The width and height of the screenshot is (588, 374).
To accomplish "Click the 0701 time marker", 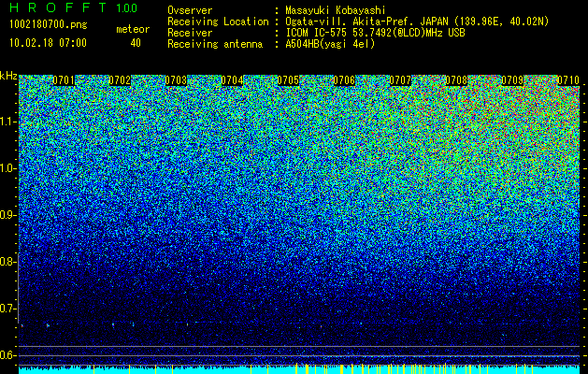I will click(x=64, y=80).
